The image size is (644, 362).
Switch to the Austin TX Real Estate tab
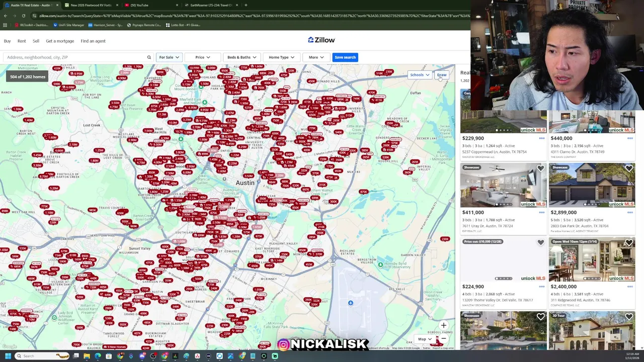[31, 5]
